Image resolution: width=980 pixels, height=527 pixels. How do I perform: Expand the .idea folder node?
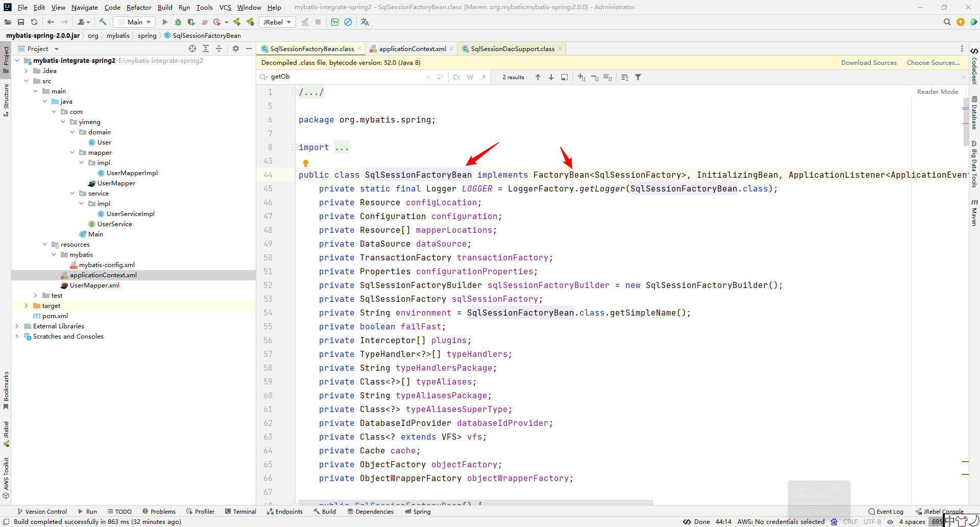27,70
